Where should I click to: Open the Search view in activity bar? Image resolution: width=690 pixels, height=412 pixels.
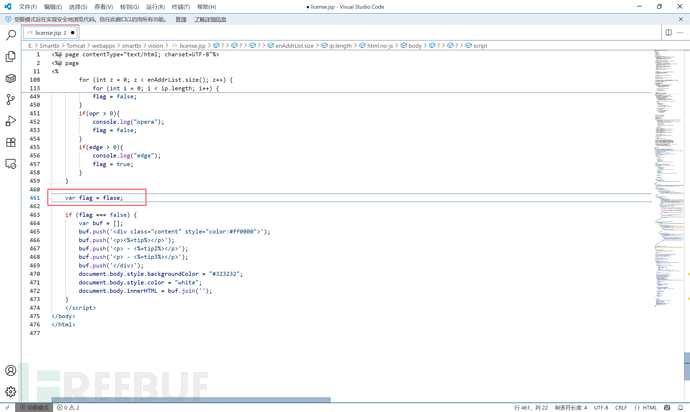(11, 35)
